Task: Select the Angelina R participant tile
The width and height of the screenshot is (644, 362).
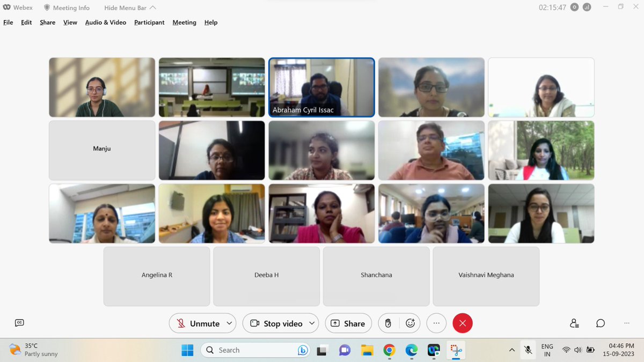Action: [x=157, y=276]
